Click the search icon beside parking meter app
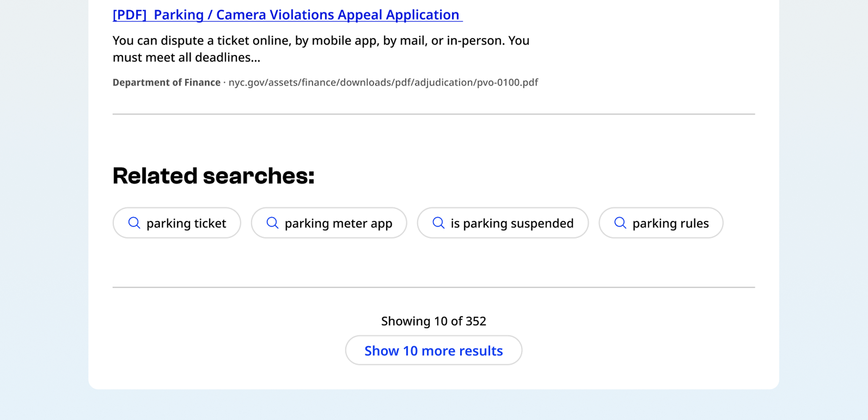This screenshot has height=420, width=868. (273, 223)
